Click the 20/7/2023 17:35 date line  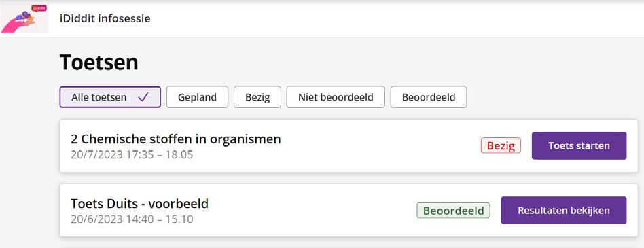[132, 155]
